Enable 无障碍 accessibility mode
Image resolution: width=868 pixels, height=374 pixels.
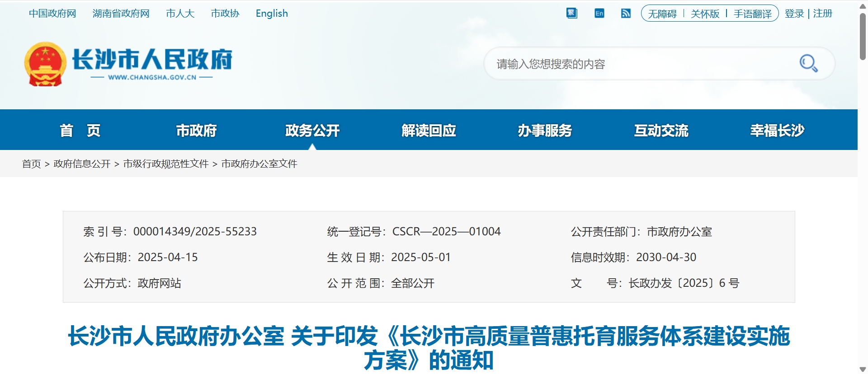click(x=662, y=14)
